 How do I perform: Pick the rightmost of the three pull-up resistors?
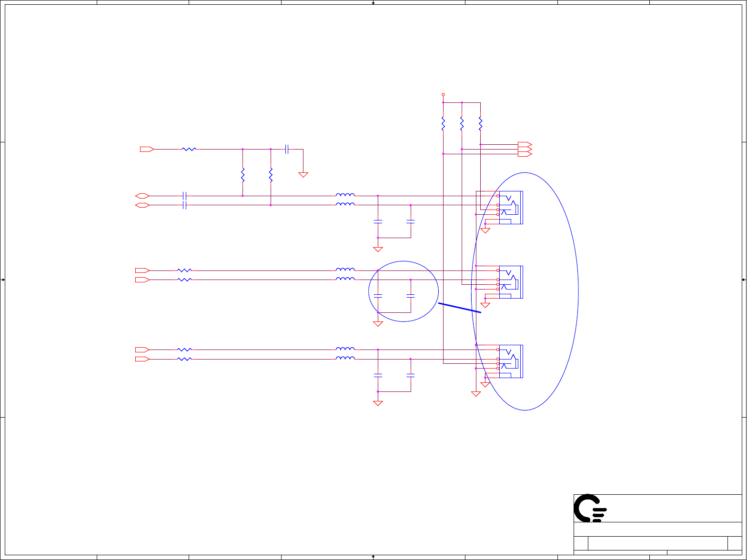pos(480,124)
